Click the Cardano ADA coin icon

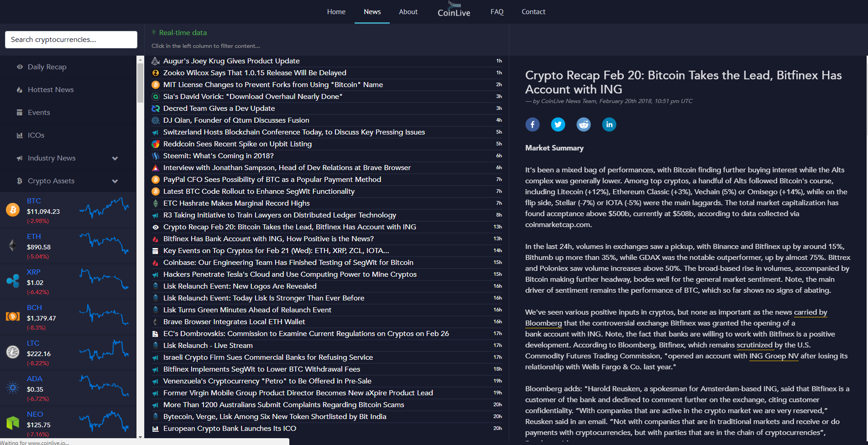[13, 388]
